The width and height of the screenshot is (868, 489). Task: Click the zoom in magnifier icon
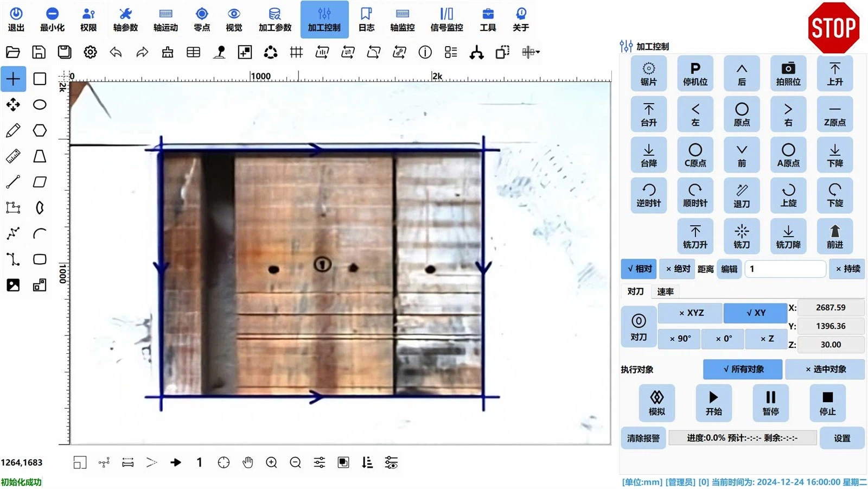coord(271,462)
